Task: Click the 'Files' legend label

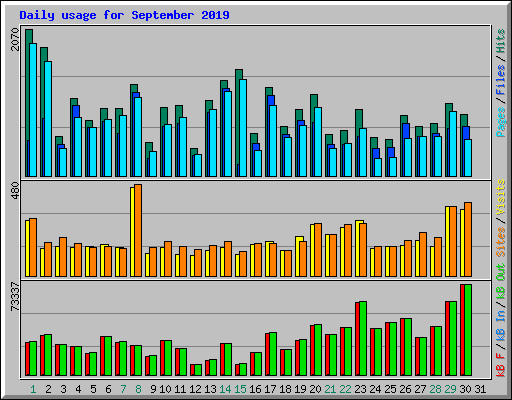Action: (x=501, y=80)
